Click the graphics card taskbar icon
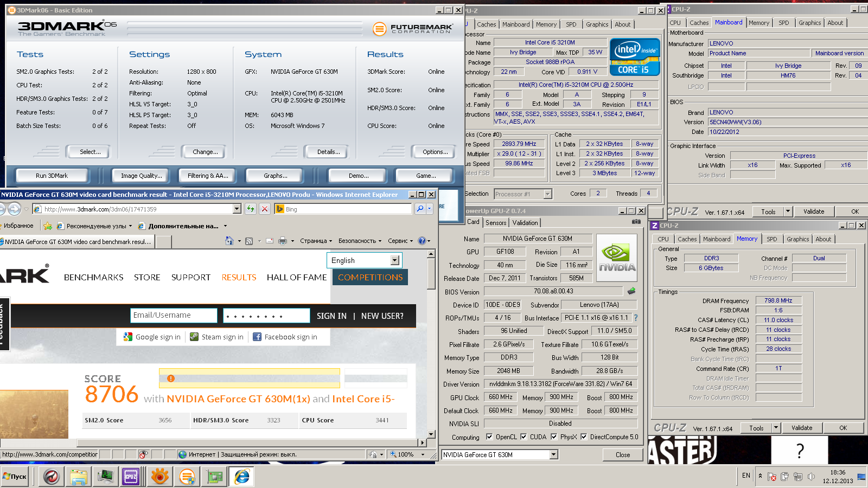 [x=215, y=477]
